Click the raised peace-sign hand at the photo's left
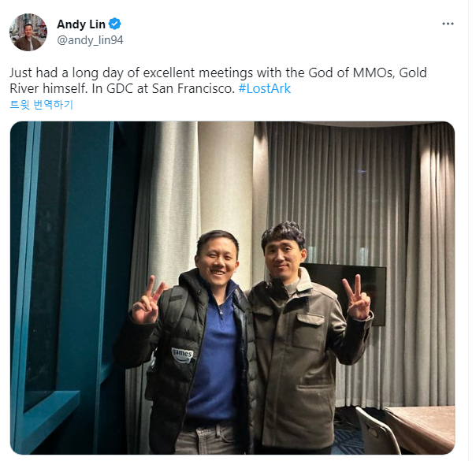476x461 pixels. pos(147,301)
